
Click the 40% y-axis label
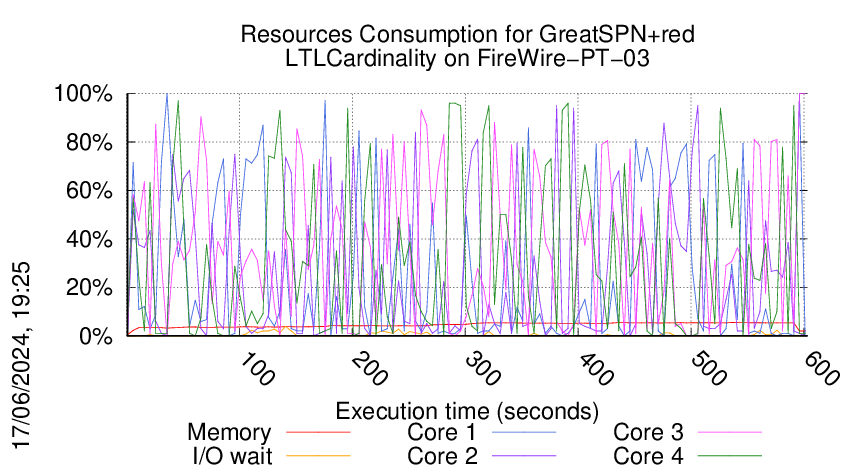[89, 239]
